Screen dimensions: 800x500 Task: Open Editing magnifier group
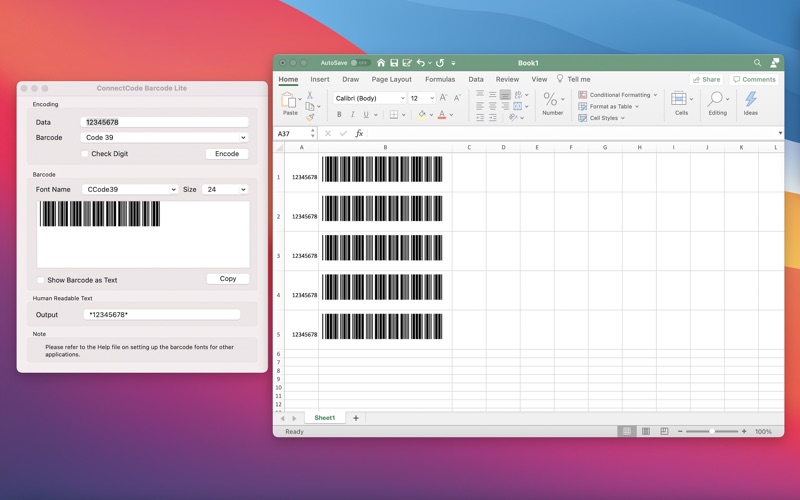(x=715, y=99)
